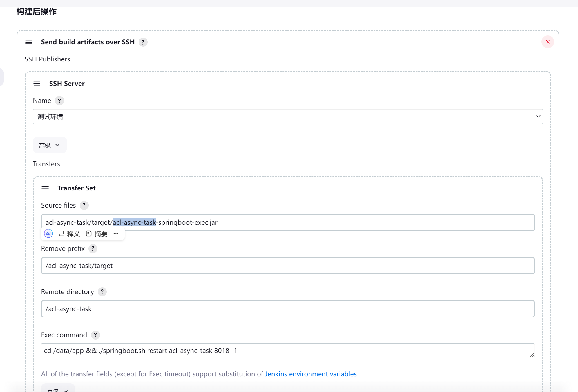
Task: Click the AI assistant icon in popup
Action: [48, 234]
